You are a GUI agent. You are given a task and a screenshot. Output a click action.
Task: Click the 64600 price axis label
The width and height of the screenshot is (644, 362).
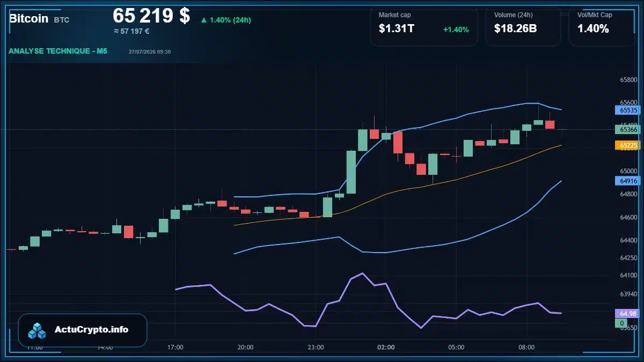(x=628, y=218)
